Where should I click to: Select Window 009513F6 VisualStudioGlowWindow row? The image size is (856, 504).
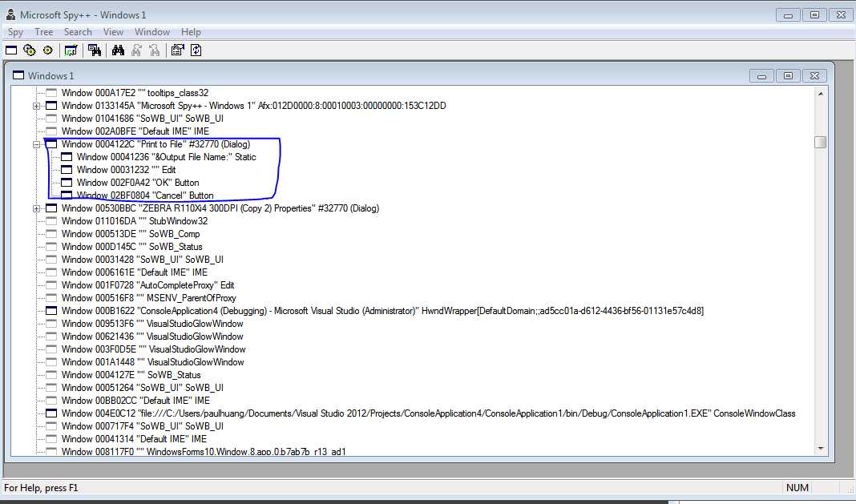(x=152, y=324)
